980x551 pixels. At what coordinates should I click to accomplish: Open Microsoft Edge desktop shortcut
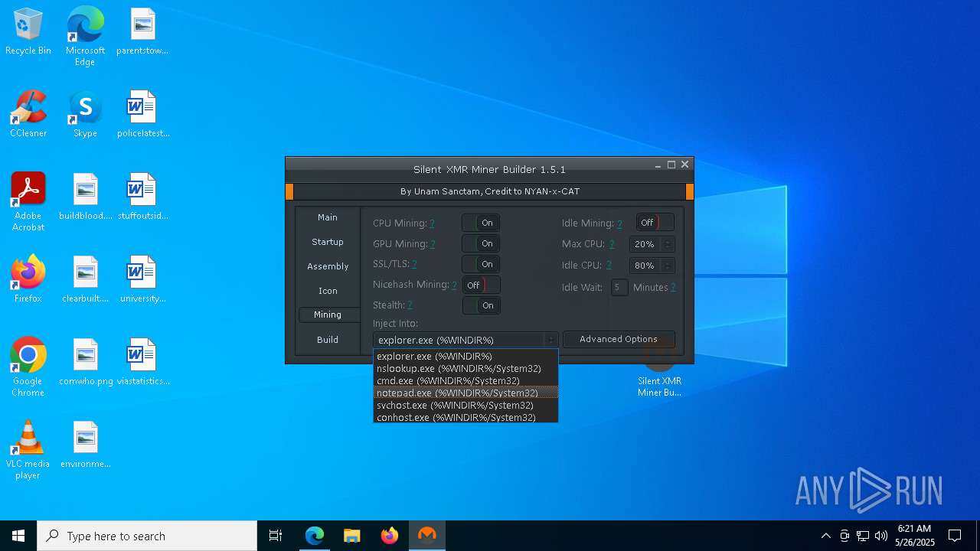pyautogui.click(x=85, y=36)
